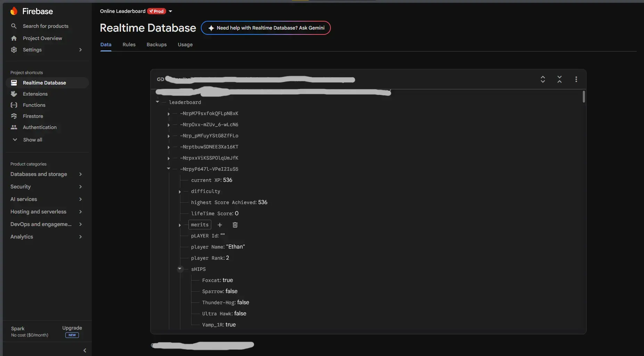Select the Thunder-Hog value false
Screen dimensions: 644x356
pyautogui.click(x=243, y=302)
